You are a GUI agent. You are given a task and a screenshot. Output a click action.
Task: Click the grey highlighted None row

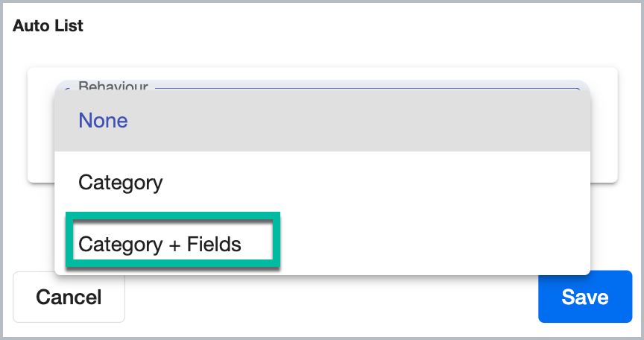tap(322, 120)
